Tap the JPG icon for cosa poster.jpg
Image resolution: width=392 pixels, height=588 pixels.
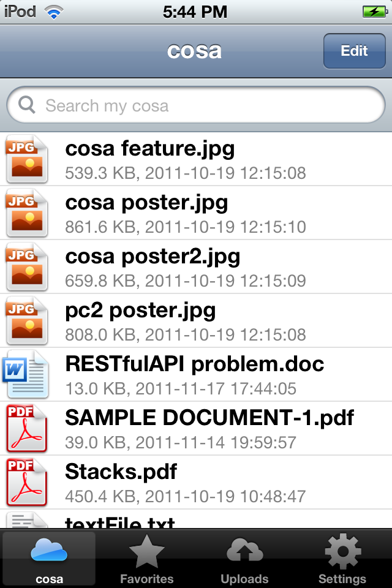pyautogui.click(x=26, y=213)
